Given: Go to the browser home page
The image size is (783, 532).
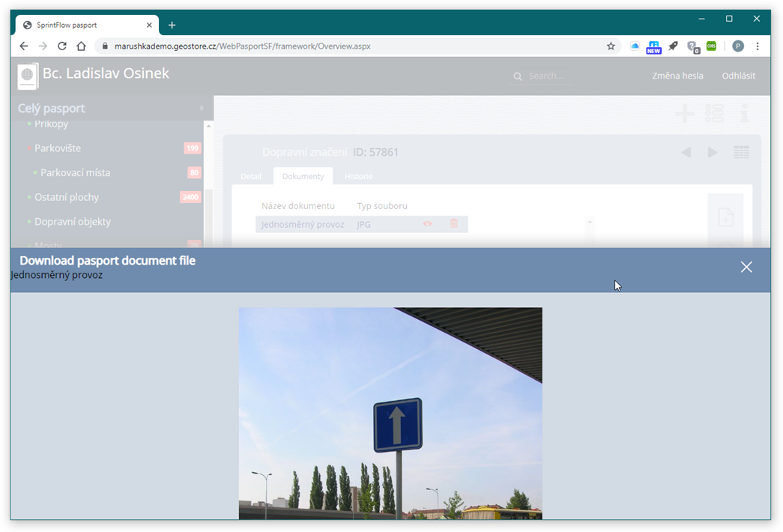Looking at the screenshot, I should 81,46.
